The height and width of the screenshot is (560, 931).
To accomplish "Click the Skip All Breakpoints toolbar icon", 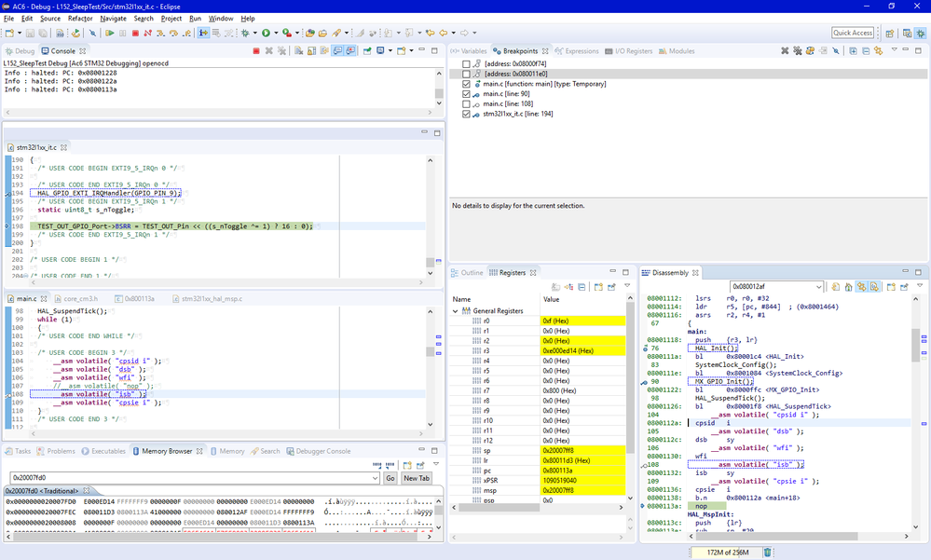I will 92,34.
